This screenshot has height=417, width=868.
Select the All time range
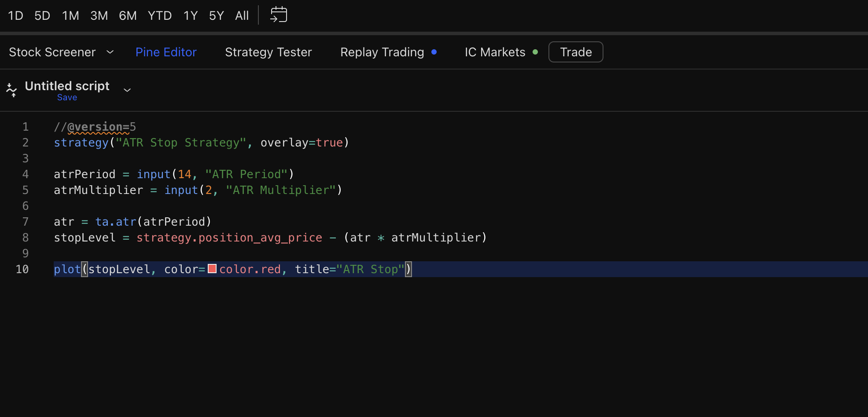click(x=242, y=16)
